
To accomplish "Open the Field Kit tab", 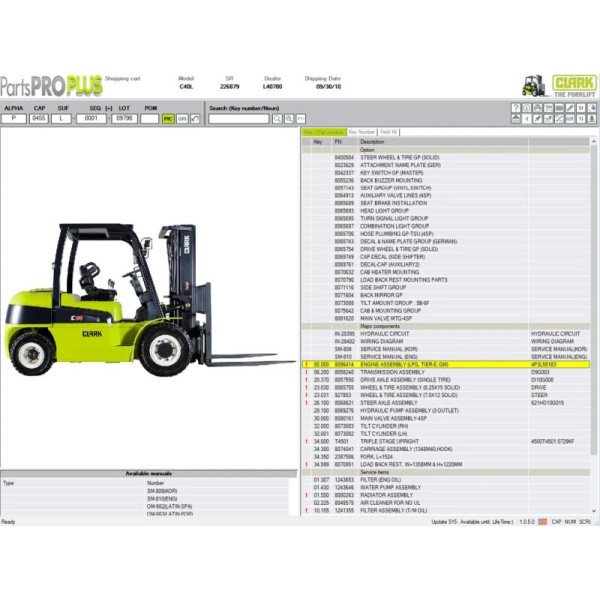I will pyautogui.click(x=389, y=132).
